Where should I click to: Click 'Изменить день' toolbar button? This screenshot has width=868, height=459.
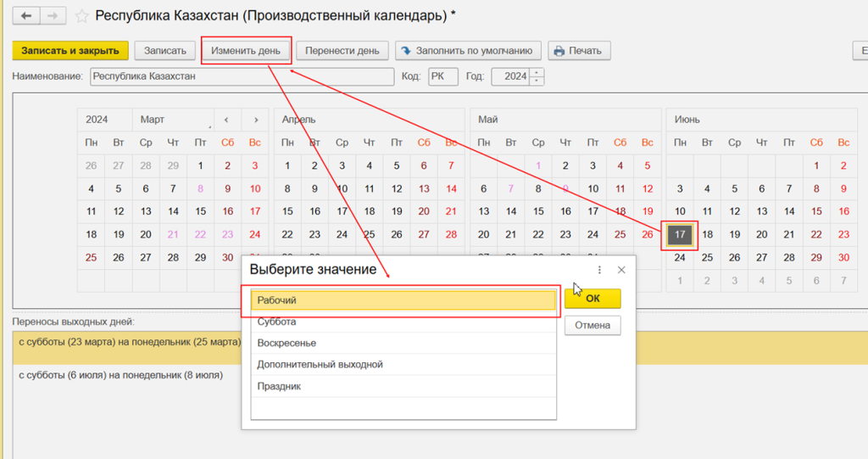(x=246, y=51)
